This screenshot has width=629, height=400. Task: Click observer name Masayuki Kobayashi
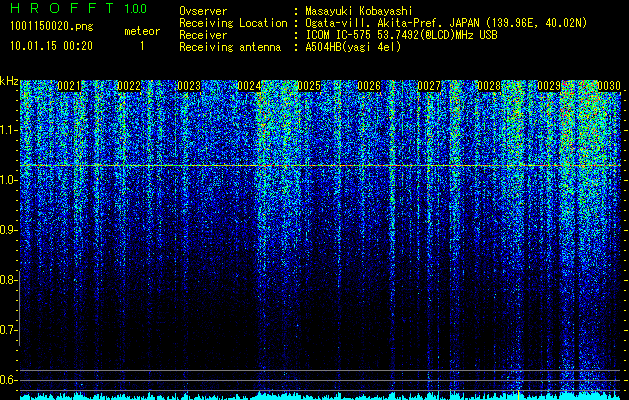[359, 11]
